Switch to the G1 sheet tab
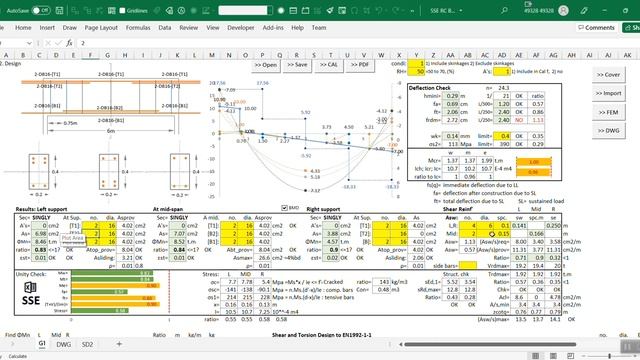The width and height of the screenshot is (640, 360). pyautogui.click(x=42, y=344)
